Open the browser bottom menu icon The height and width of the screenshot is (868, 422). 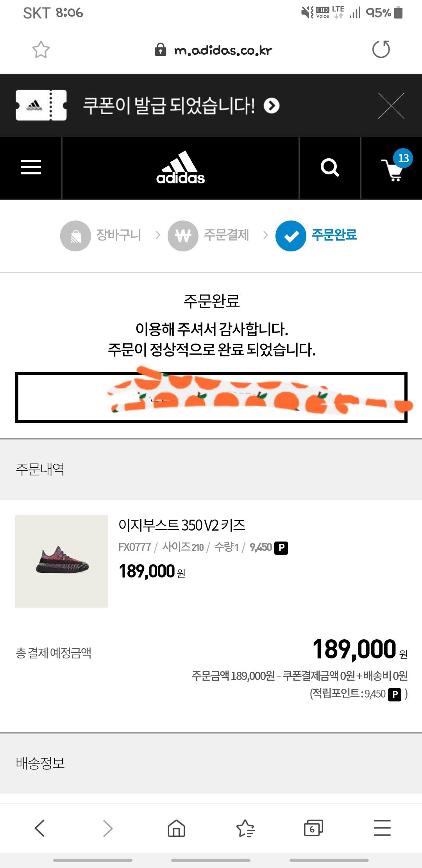coord(382,828)
